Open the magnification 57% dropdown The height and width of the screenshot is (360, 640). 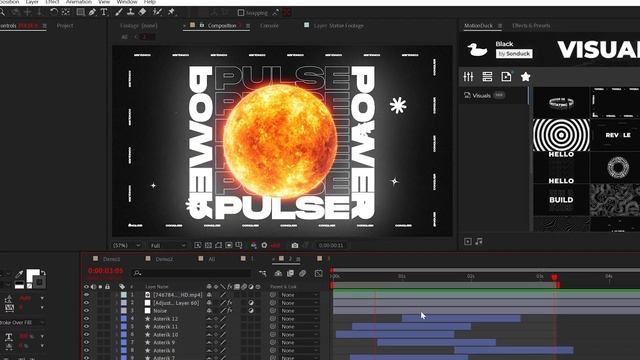pyautogui.click(x=127, y=245)
